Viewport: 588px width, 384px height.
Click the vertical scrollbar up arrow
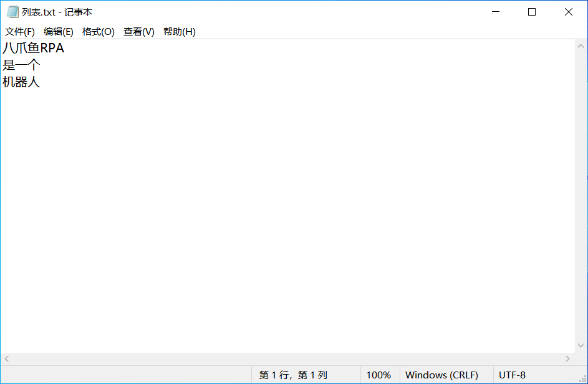click(x=581, y=46)
